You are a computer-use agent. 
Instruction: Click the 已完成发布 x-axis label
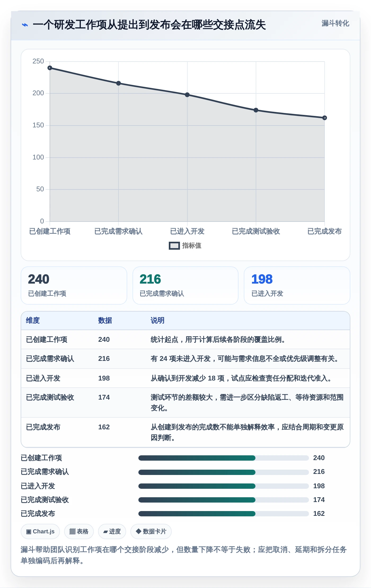(324, 231)
